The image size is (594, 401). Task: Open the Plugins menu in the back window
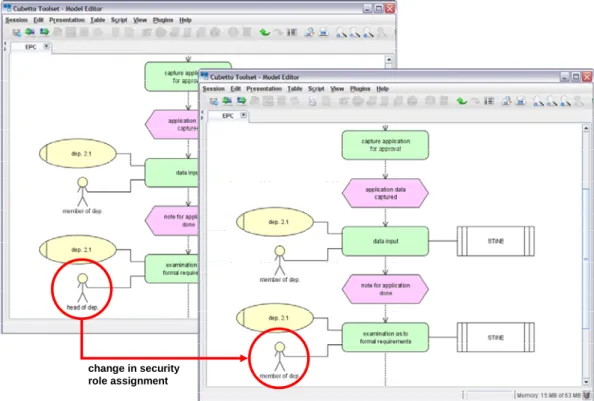(x=163, y=20)
